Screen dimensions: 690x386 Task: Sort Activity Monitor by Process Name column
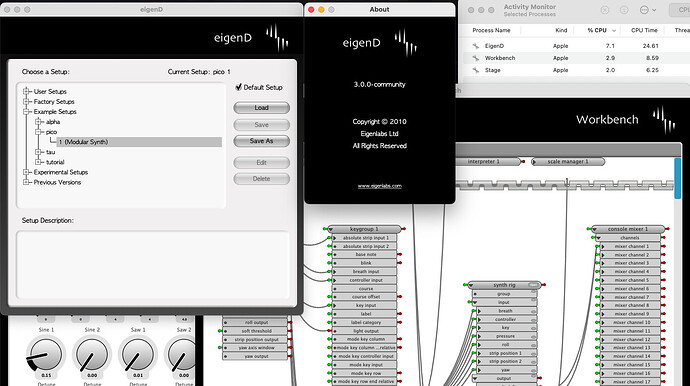[491, 30]
